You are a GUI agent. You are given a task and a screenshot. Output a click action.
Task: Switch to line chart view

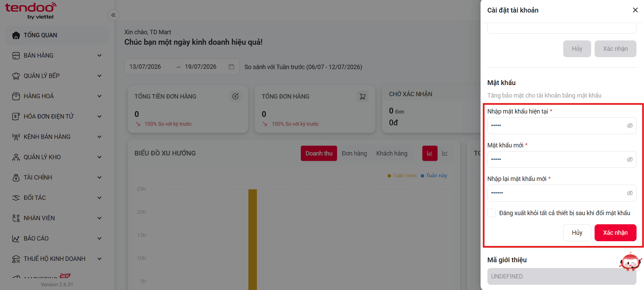tap(445, 153)
